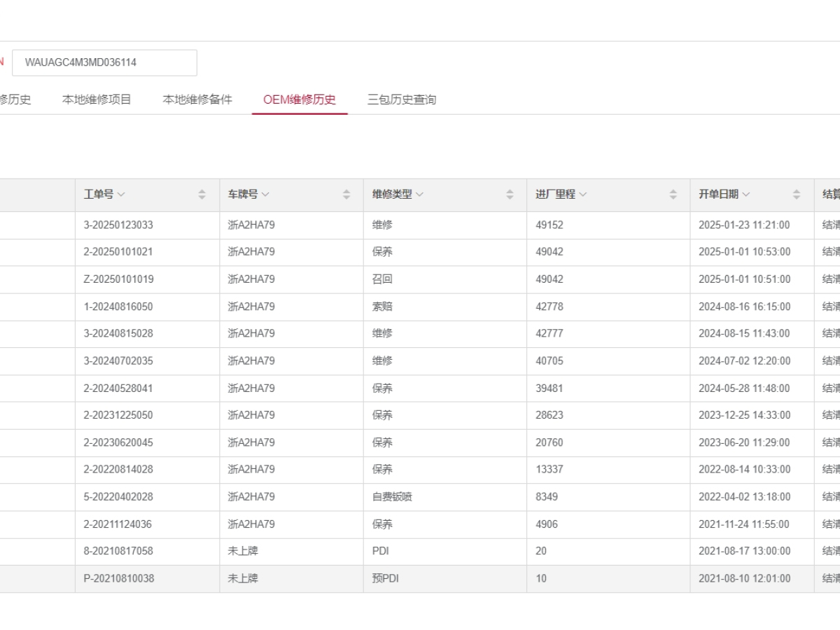Open filter chevron next to 进厂里程 header

[x=582, y=195]
